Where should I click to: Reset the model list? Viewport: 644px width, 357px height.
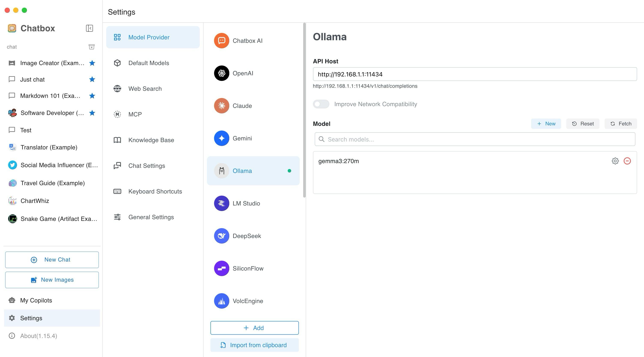583,124
